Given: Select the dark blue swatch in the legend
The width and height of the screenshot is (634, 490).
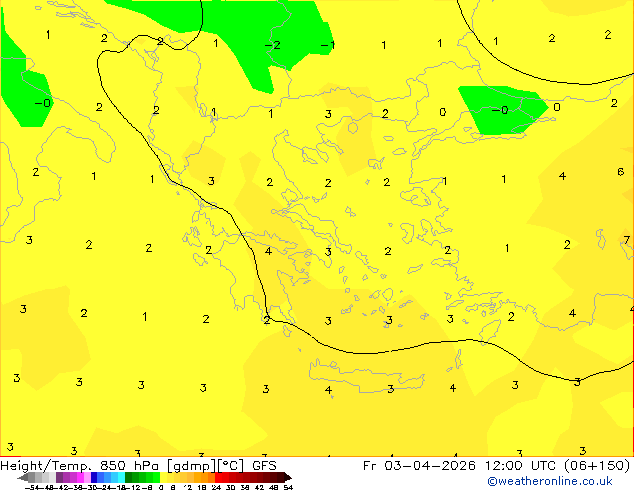Looking at the screenshot, I should coord(94,477).
